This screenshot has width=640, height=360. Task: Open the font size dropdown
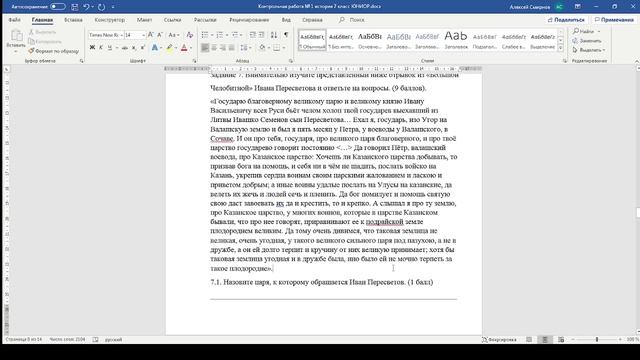point(143,36)
